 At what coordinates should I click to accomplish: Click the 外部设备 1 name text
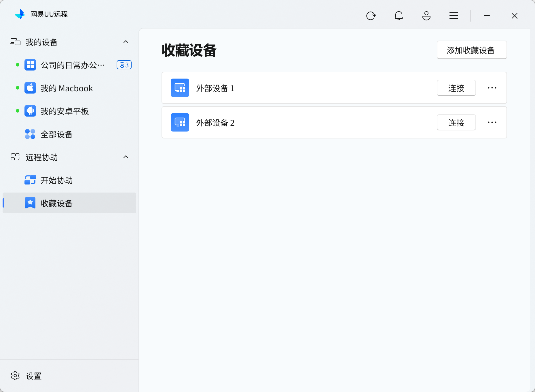(215, 88)
